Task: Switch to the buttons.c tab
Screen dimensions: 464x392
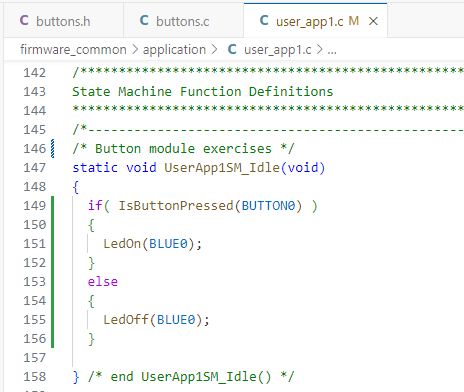Action: coord(183,21)
